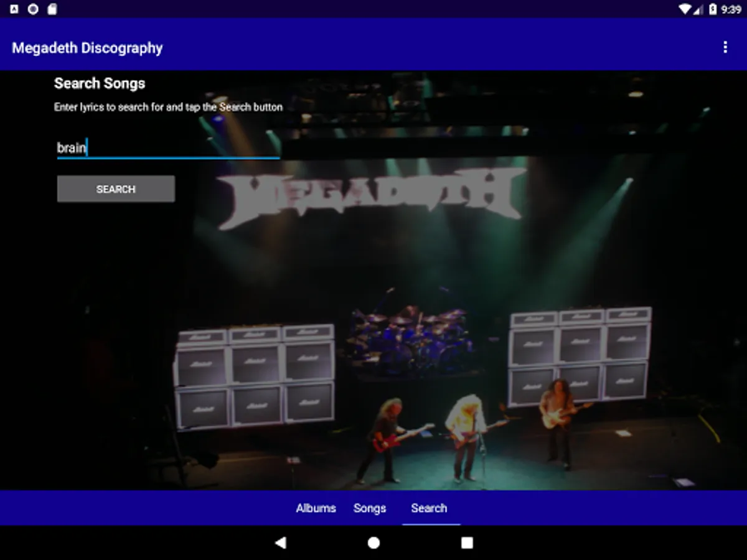Click the battery icon in status bar
Viewport: 747px width, 560px height.
pos(713,9)
